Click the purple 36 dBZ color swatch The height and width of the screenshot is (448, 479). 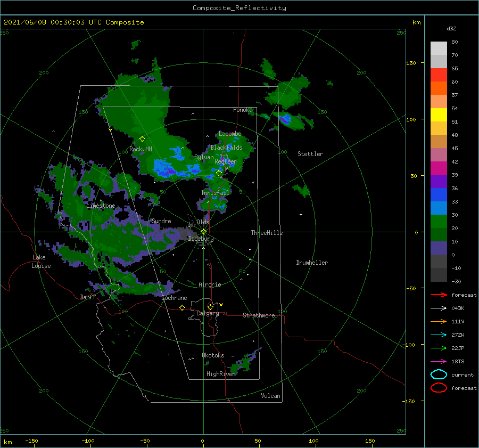439,181
